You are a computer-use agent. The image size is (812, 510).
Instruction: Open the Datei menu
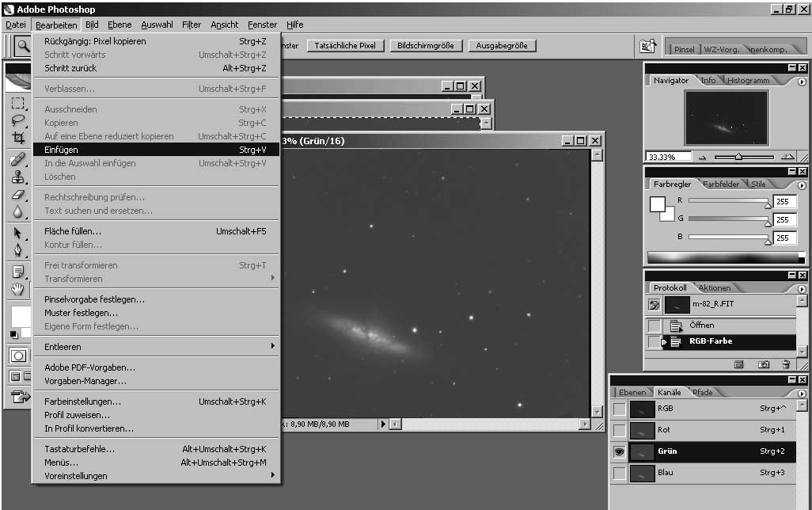click(x=16, y=25)
